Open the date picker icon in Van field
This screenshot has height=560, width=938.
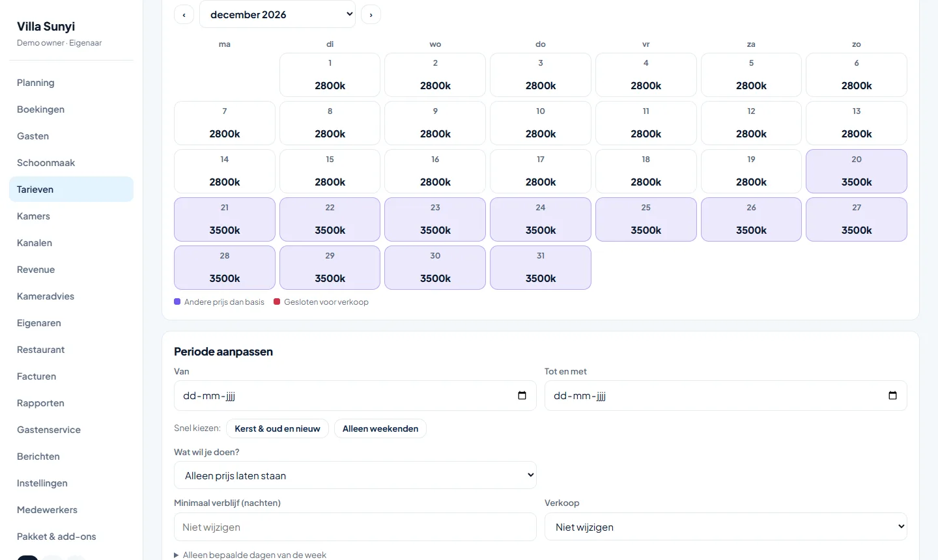pos(522,395)
